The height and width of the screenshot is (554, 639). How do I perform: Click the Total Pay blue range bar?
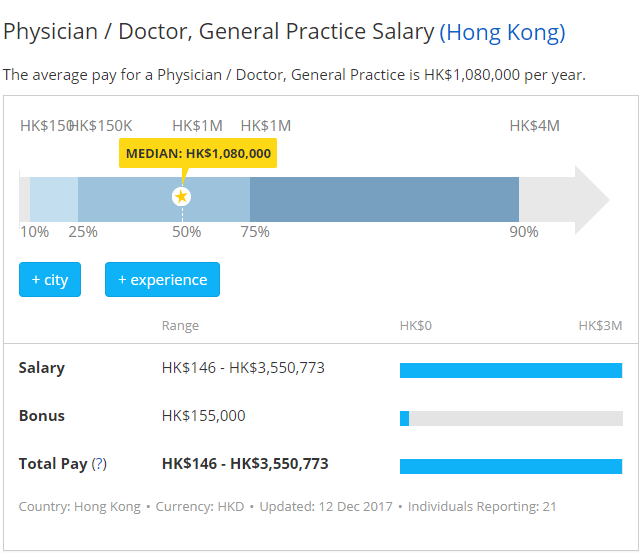click(510, 466)
